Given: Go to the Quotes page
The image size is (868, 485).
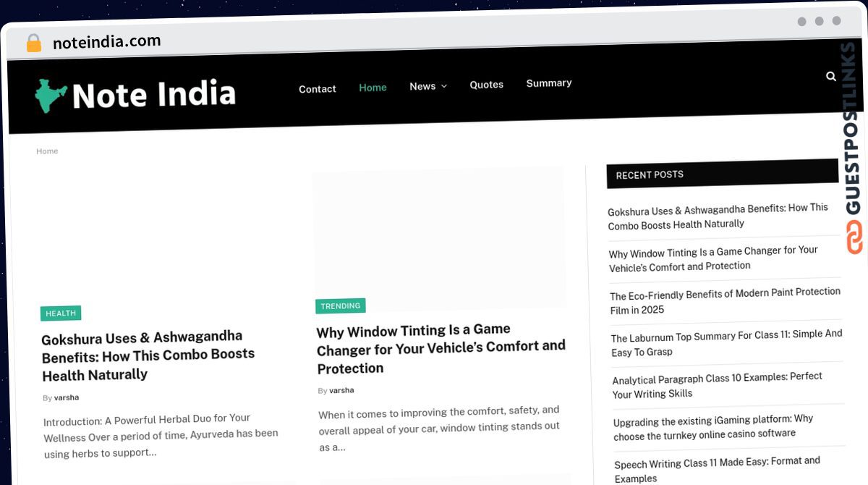Looking at the screenshot, I should coord(486,85).
